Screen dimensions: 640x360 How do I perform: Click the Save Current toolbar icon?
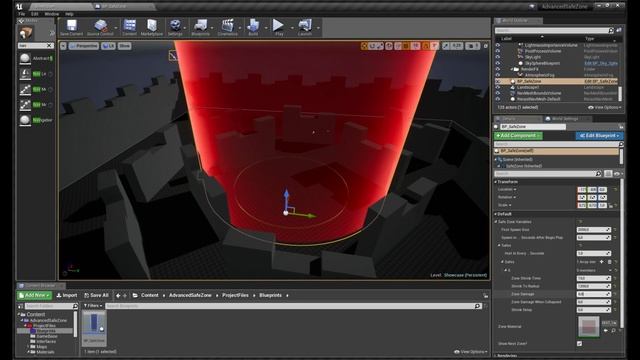click(72, 27)
